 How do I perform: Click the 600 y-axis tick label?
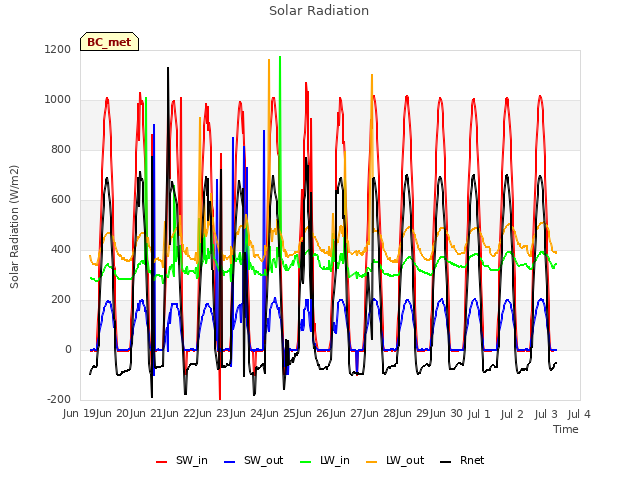pos(61,199)
